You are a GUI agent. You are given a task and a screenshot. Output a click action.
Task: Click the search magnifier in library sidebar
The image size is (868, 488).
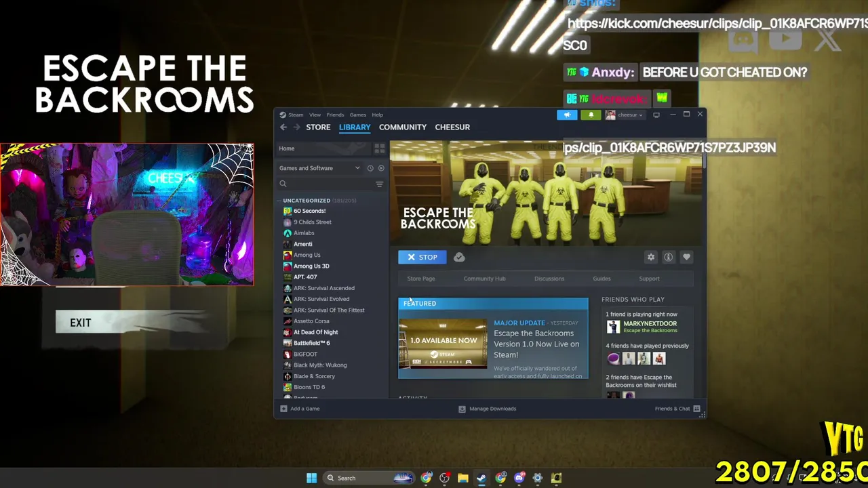pyautogui.click(x=283, y=184)
